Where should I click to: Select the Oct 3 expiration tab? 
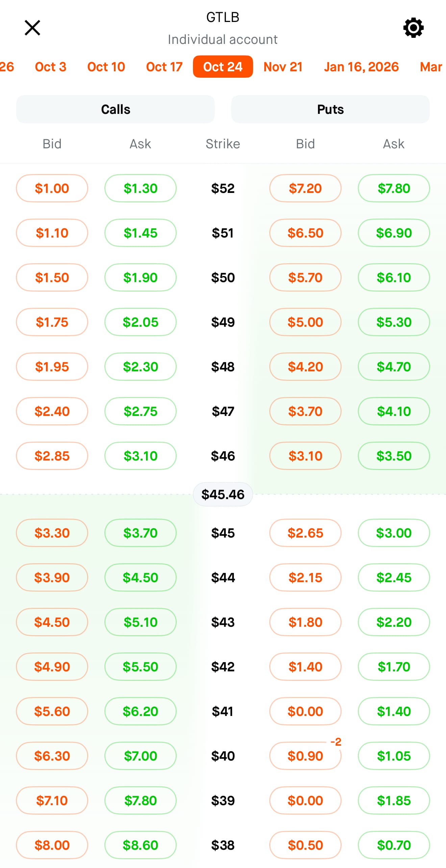(x=51, y=67)
